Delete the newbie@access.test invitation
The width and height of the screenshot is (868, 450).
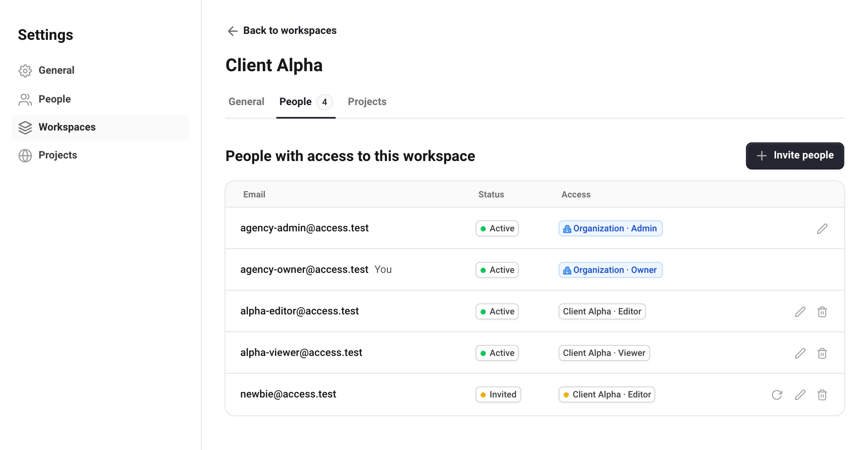(x=822, y=394)
